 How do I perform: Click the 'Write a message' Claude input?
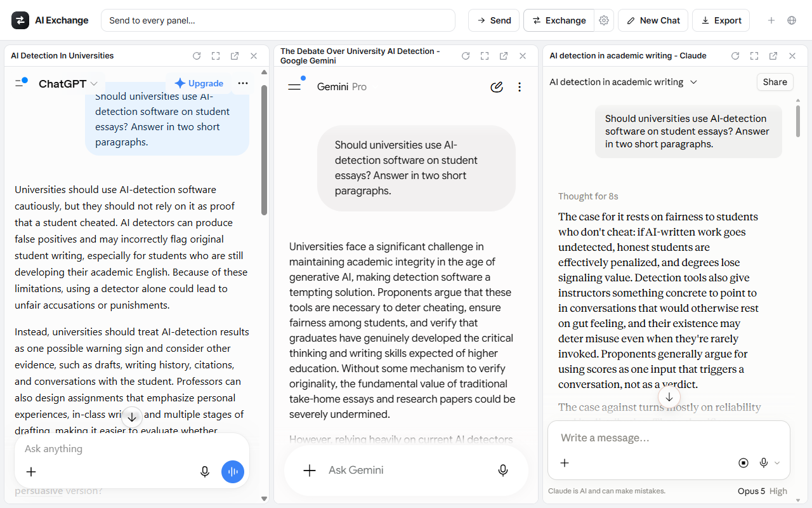[669, 438]
